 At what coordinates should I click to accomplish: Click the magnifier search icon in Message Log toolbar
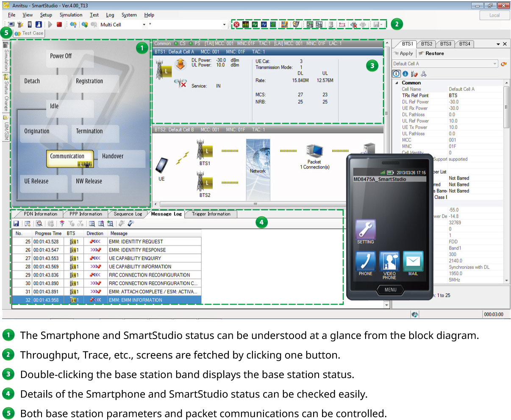39,224
